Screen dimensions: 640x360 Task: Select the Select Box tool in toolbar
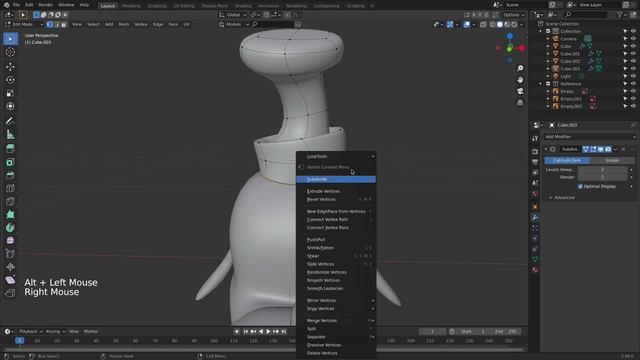(x=10, y=39)
